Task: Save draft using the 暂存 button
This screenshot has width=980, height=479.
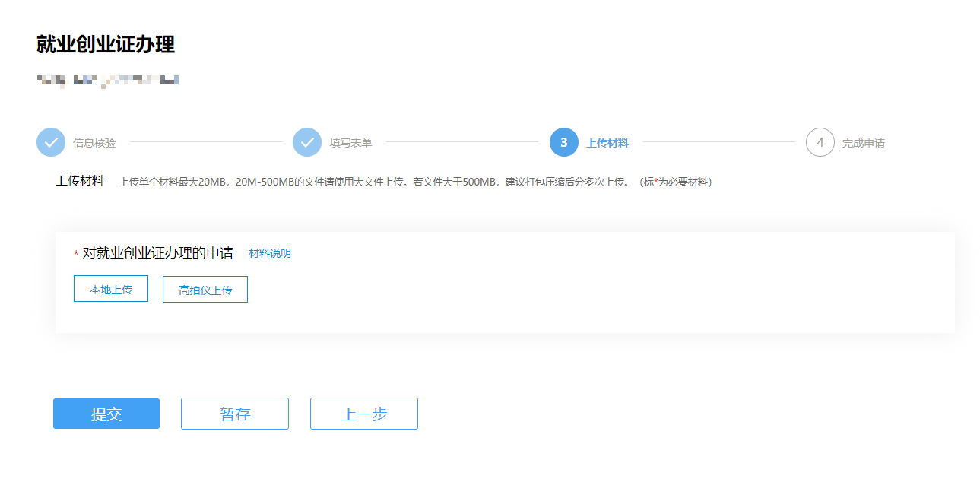Action: point(235,414)
